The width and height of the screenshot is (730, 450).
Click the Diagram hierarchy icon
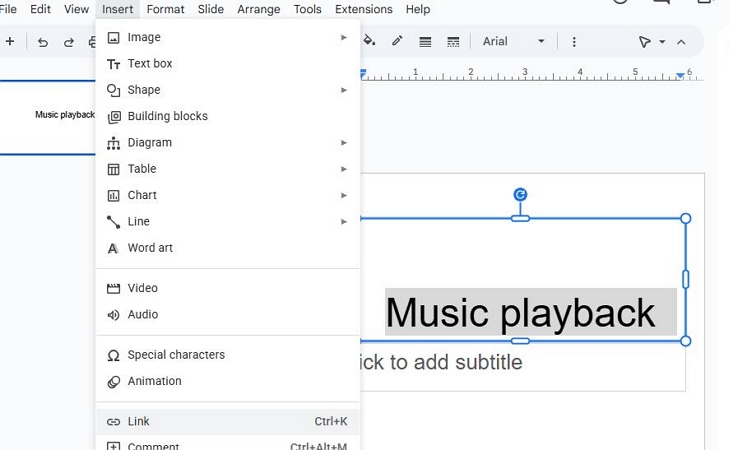[x=114, y=143]
